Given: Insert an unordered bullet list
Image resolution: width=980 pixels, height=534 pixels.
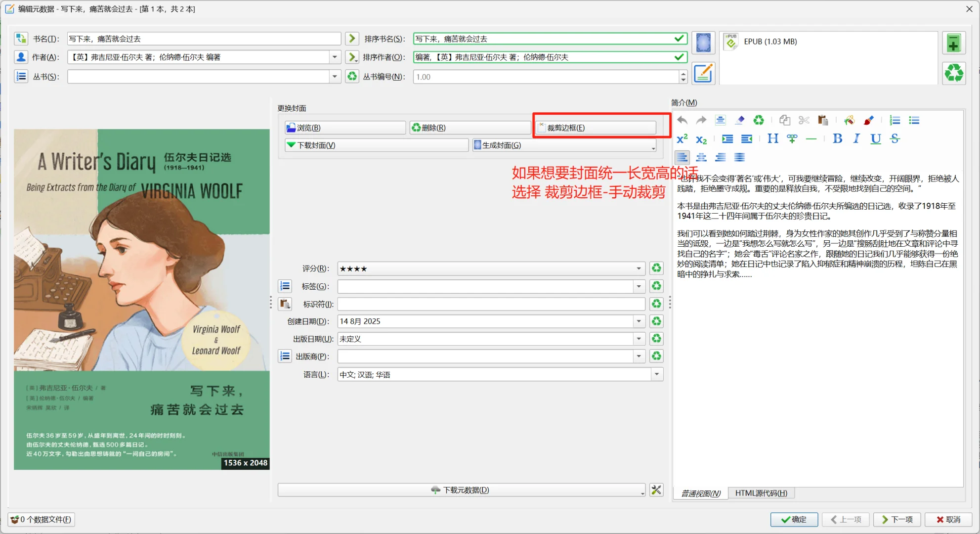Looking at the screenshot, I should (914, 120).
